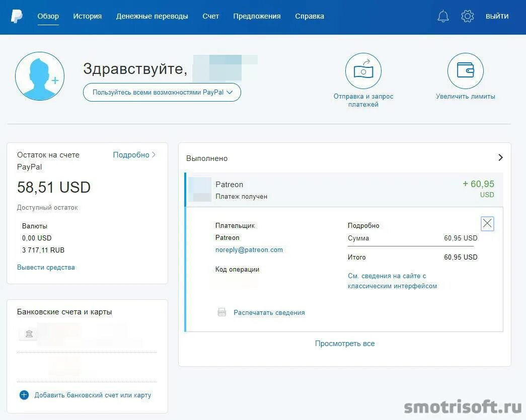The width and height of the screenshot is (526, 420).
Task: Click the Распечатать сведения link
Action: pyautogui.click(x=269, y=312)
